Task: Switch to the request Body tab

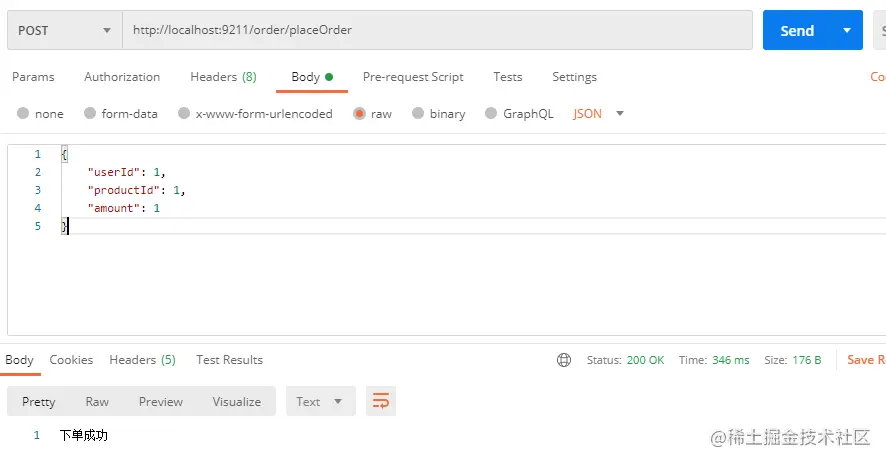Action: pos(312,77)
